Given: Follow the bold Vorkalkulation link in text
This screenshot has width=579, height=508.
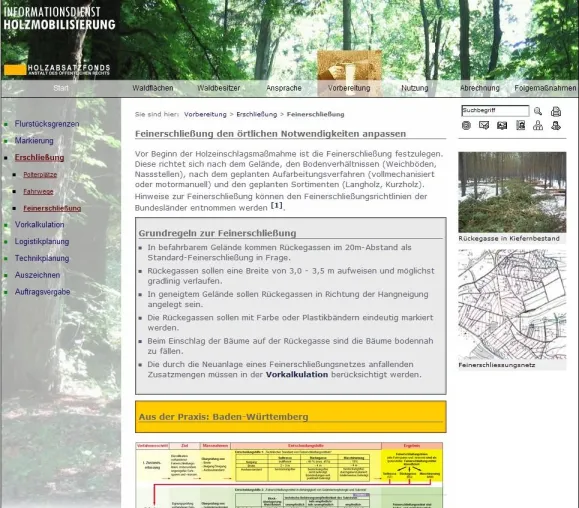Looking at the screenshot, I should click(x=297, y=375).
